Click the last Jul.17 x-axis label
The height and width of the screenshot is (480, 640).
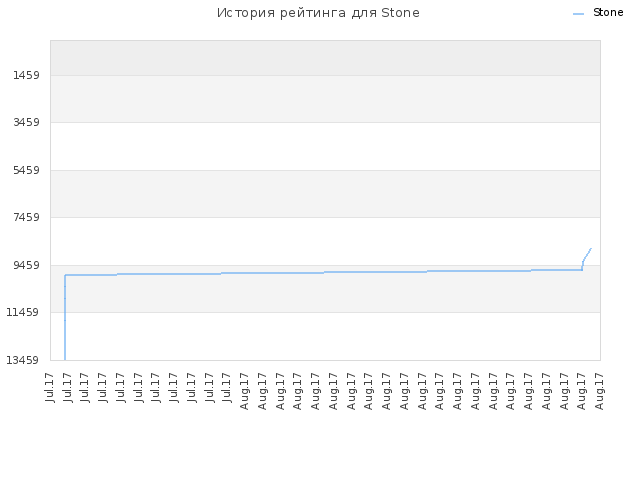pyautogui.click(x=227, y=387)
